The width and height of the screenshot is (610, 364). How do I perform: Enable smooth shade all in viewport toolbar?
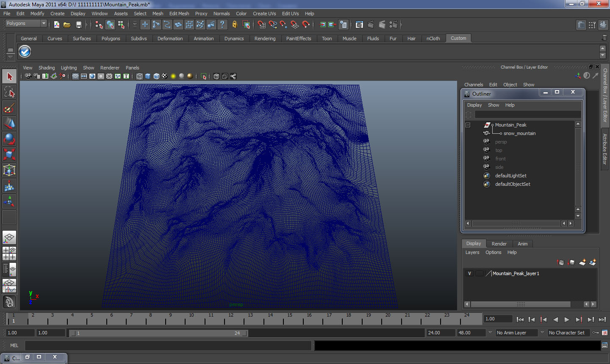pyautogui.click(x=148, y=76)
